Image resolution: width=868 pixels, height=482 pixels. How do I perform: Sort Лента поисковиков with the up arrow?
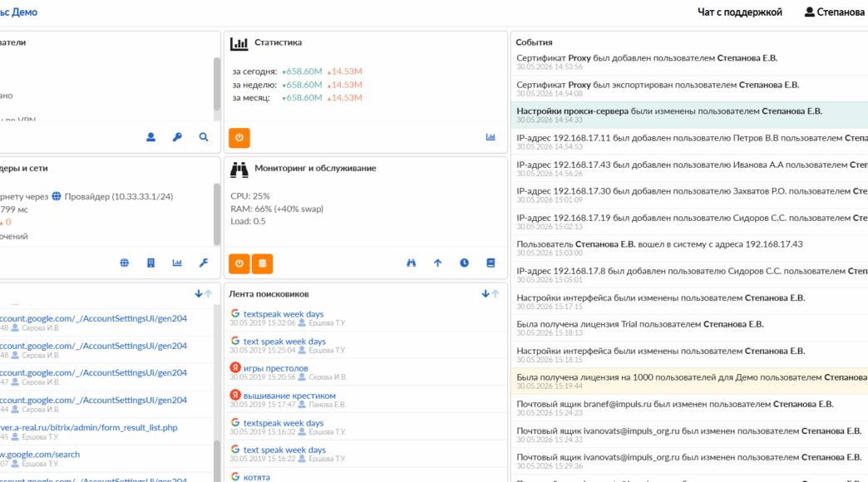[x=496, y=293]
